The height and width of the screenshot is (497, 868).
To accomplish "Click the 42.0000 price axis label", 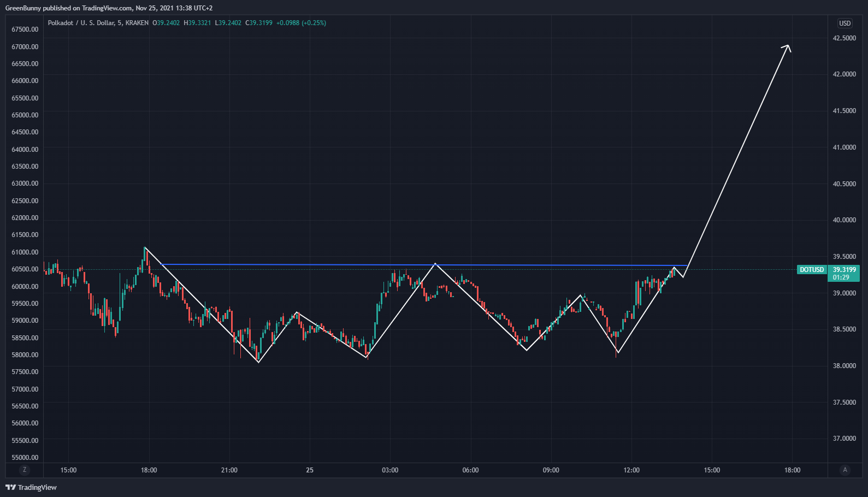I will [x=844, y=74].
